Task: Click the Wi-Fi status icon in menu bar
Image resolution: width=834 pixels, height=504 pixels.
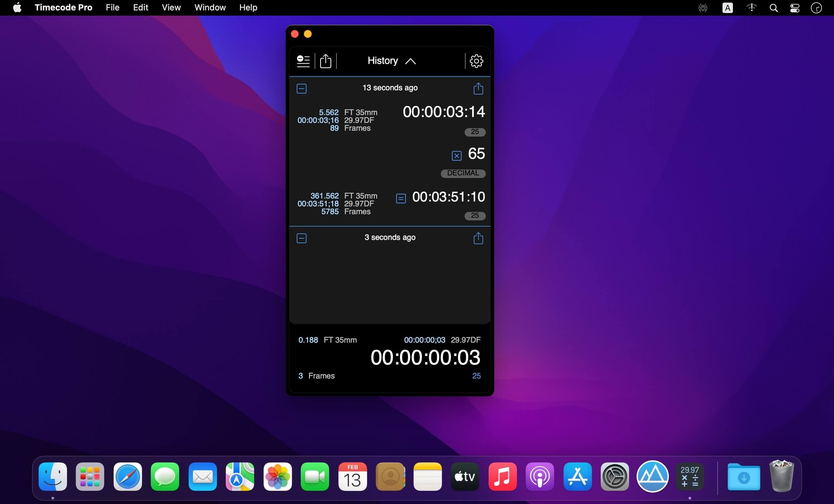Action: pyautogui.click(x=752, y=7)
